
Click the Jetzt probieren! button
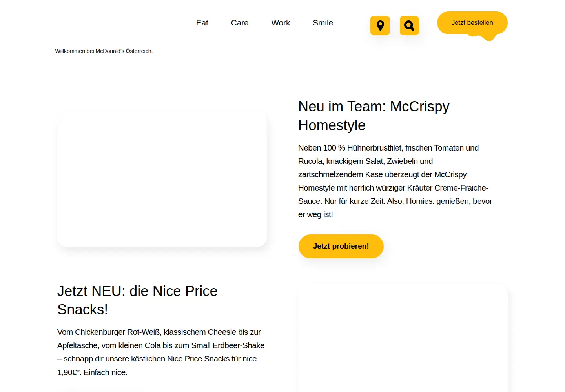pos(341,246)
